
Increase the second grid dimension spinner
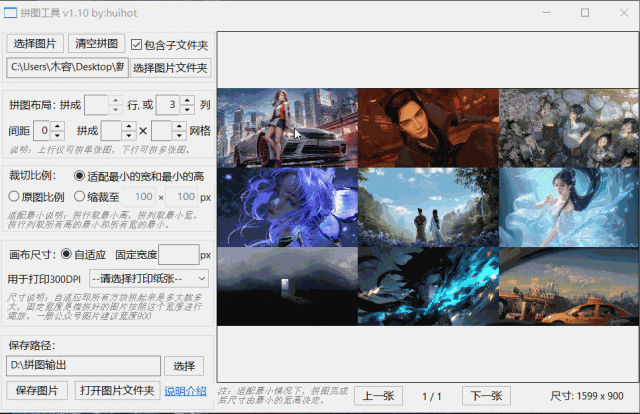click(179, 126)
